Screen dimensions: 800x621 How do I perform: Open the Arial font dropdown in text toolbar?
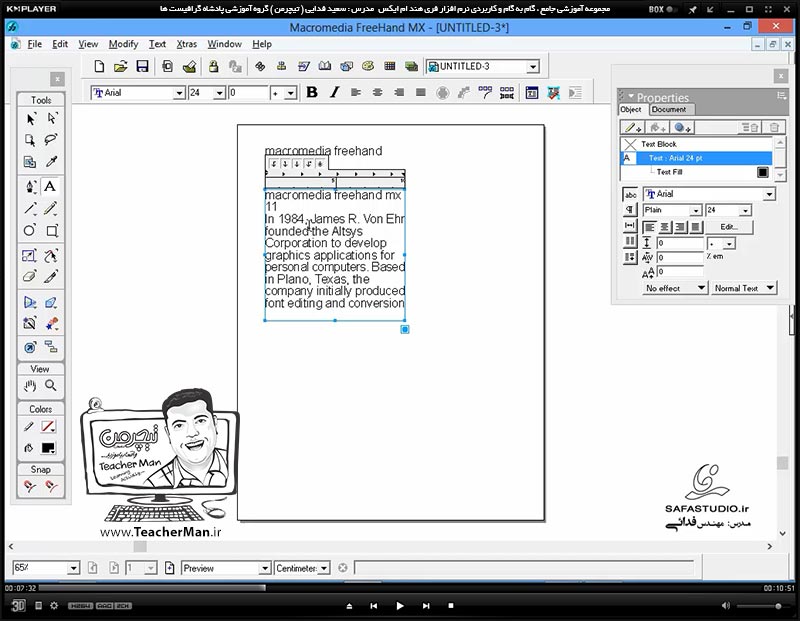pos(179,93)
